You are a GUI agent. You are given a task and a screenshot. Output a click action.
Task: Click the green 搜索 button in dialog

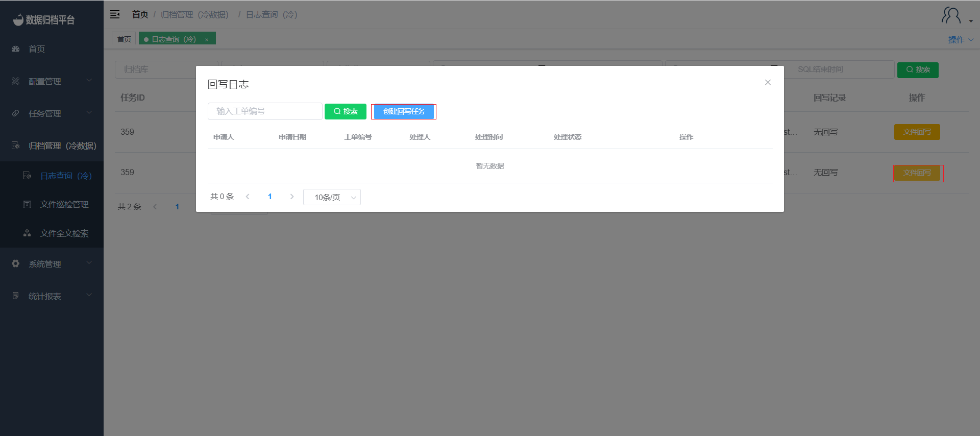pyautogui.click(x=346, y=111)
